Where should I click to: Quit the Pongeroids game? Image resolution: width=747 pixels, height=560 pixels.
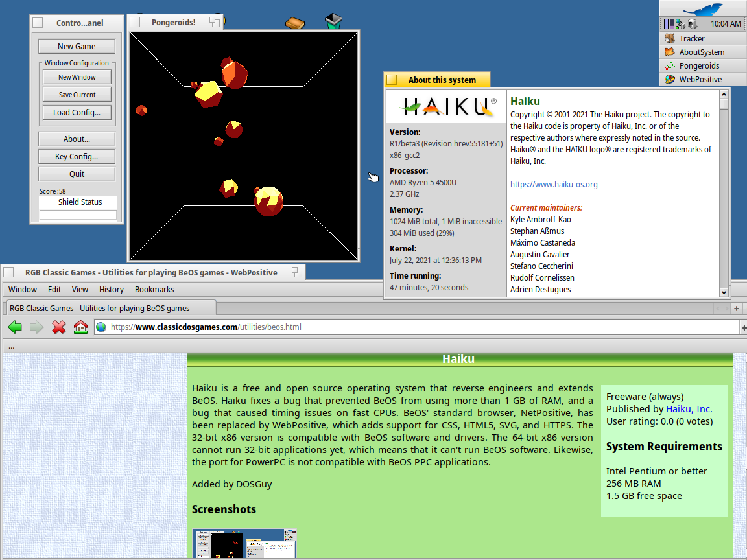click(x=77, y=174)
